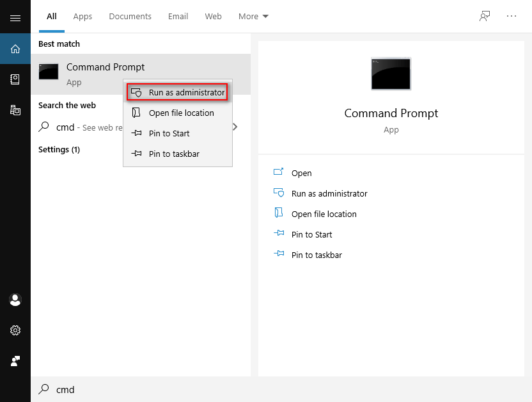Switch to the Apps tab
Image resolution: width=532 pixels, height=402 pixels.
(x=82, y=17)
